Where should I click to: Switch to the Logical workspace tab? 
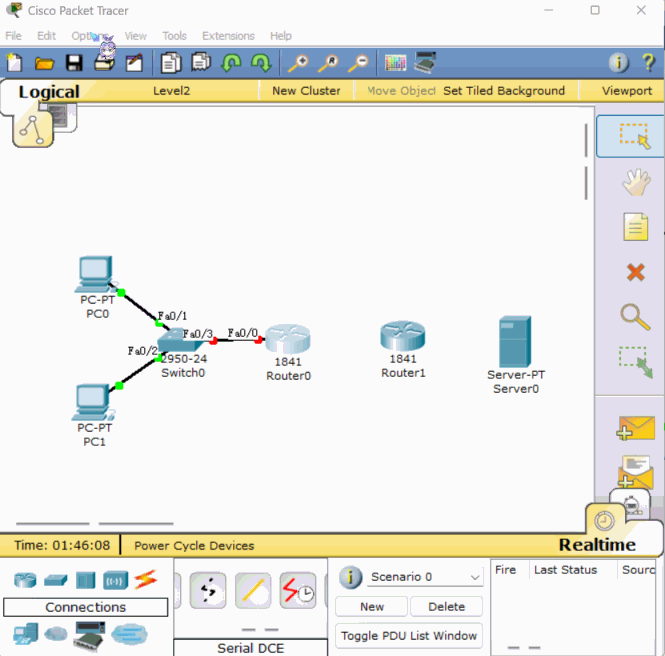coord(49,92)
